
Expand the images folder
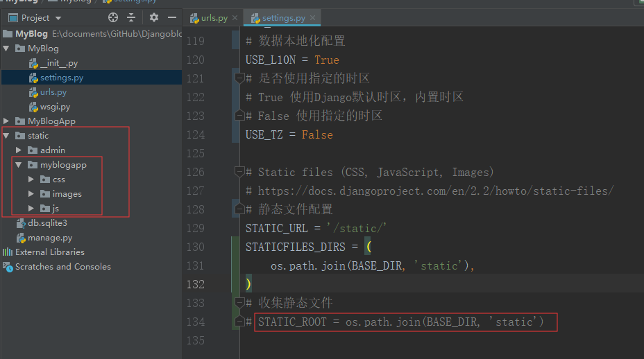[x=31, y=193]
